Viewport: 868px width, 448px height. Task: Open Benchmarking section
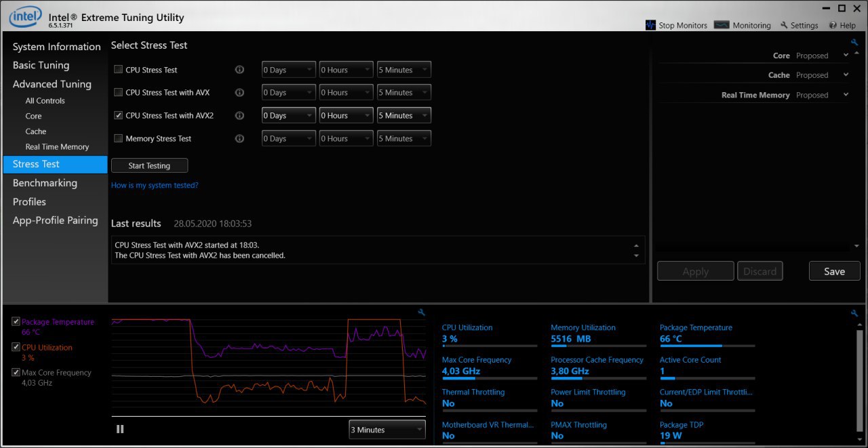(45, 183)
